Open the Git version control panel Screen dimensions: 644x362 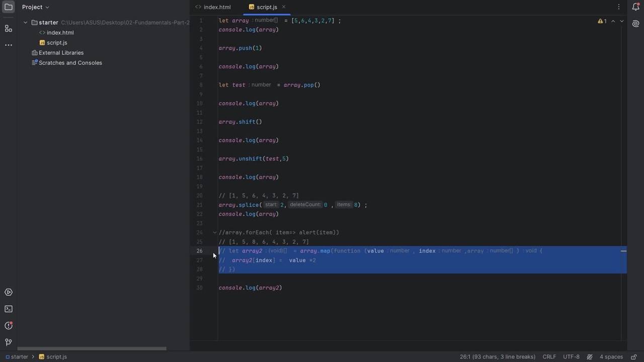9,342
